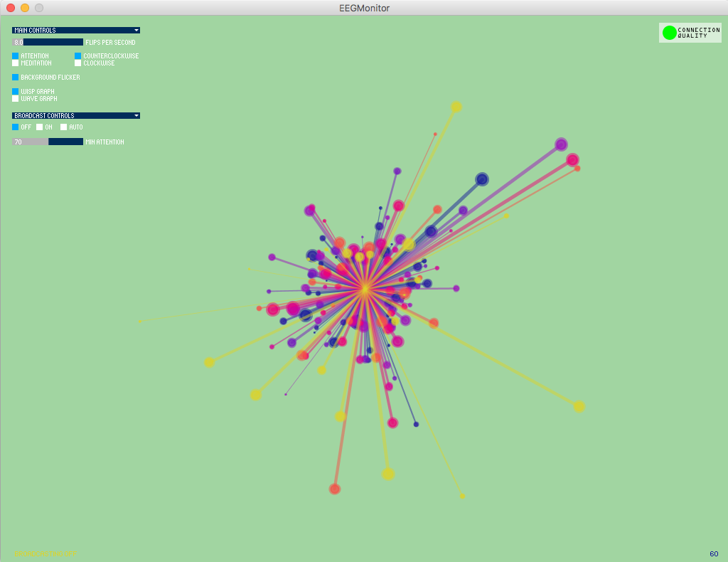Toggle the Wisp Graph option

click(x=16, y=92)
